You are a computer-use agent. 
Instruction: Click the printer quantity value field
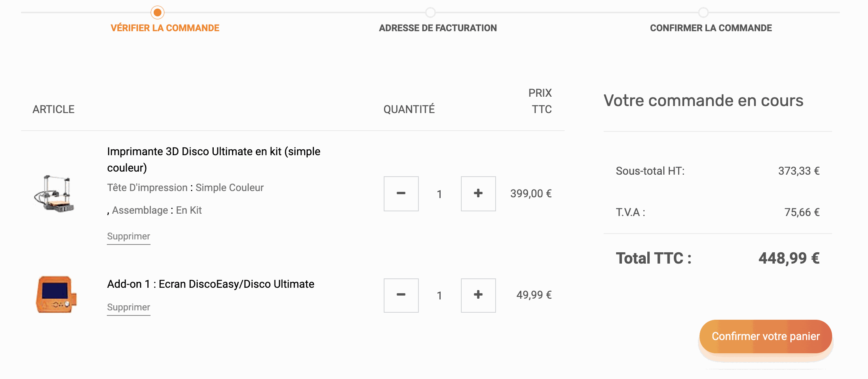coord(439,194)
